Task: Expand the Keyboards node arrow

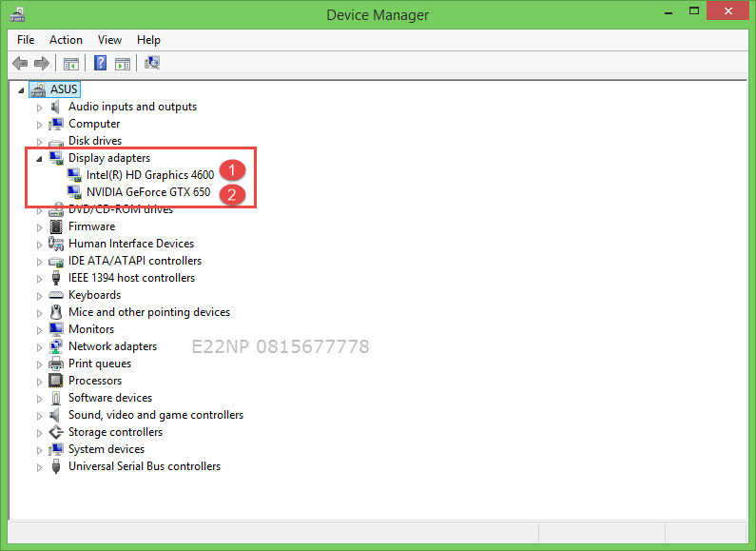Action: (x=40, y=296)
